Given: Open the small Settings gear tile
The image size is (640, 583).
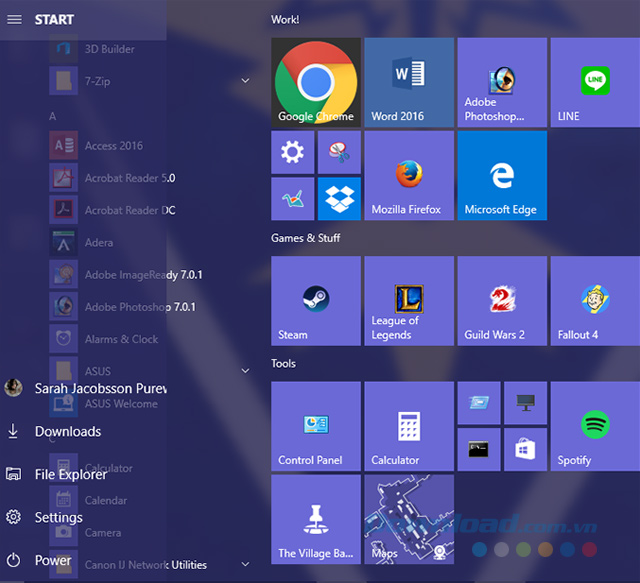Looking at the screenshot, I should pyautogui.click(x=293, y=152).
